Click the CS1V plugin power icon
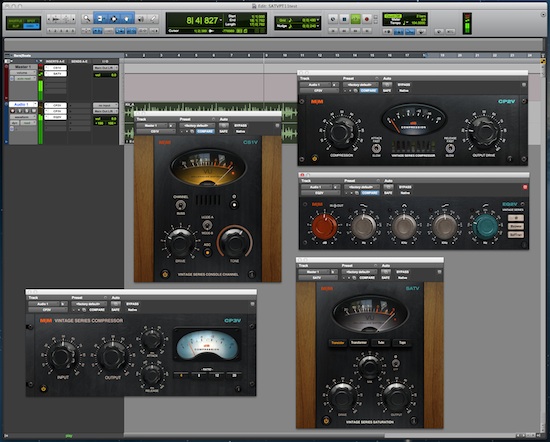 click(165, 274)
